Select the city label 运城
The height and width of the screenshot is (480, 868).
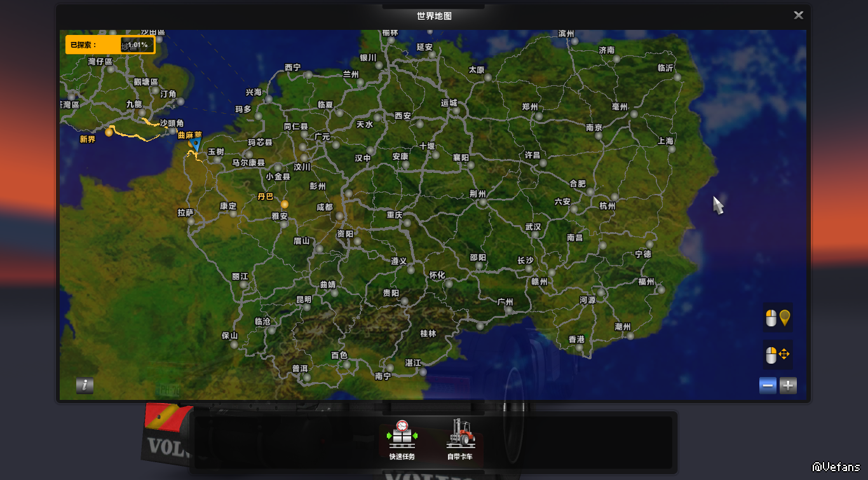coord(449,103)
